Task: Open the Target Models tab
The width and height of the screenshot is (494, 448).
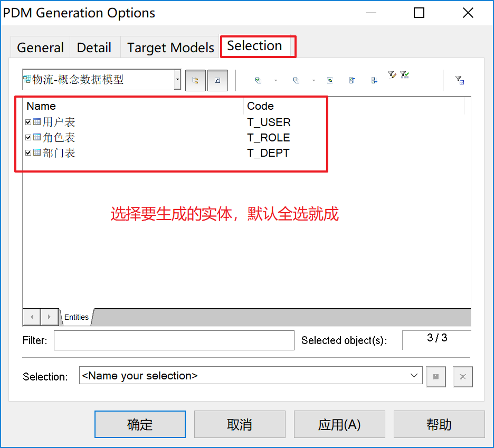Action: click(x=170, y=47)
